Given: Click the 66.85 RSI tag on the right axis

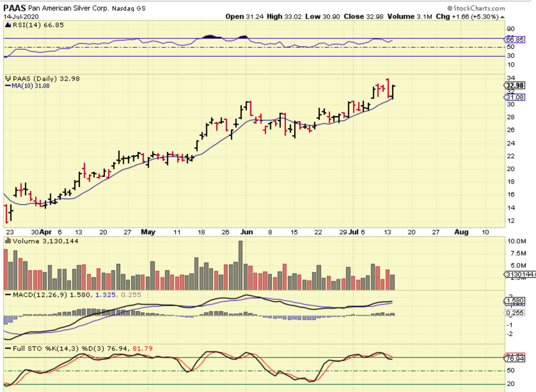Looking at the screenshot, I should [515, 40].
